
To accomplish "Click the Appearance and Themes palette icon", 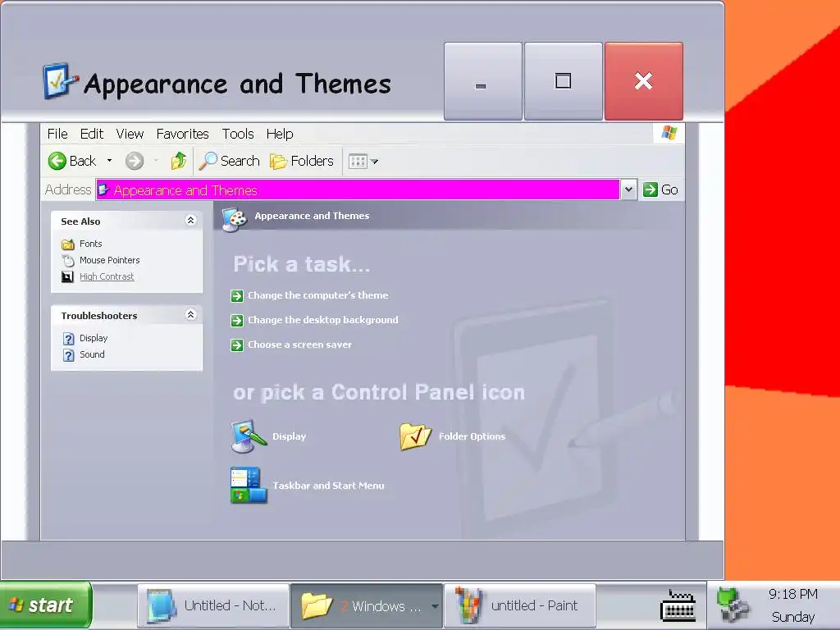I will pos(235,219).
